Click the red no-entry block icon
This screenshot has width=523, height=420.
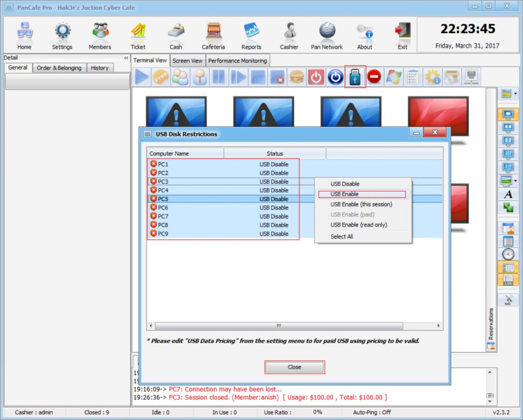374,77
